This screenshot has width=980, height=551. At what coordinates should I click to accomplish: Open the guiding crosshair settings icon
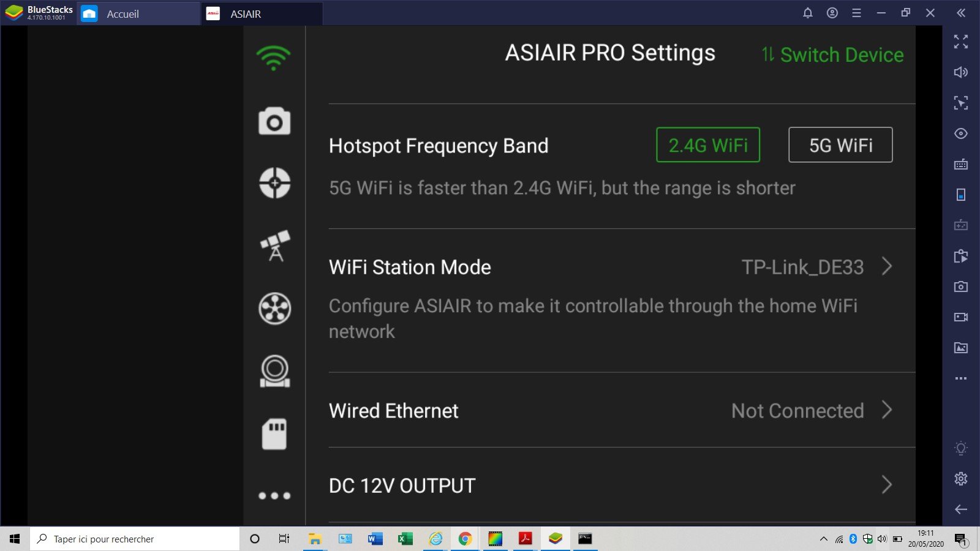274,183
